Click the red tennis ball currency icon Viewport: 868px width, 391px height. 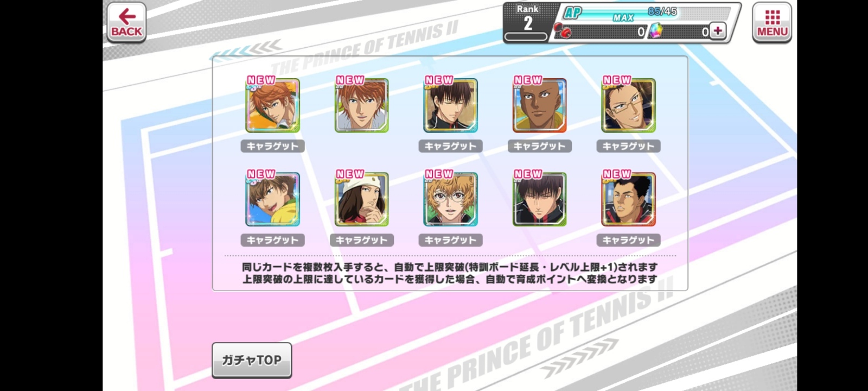pyautogui.click(x=563, y=31)
